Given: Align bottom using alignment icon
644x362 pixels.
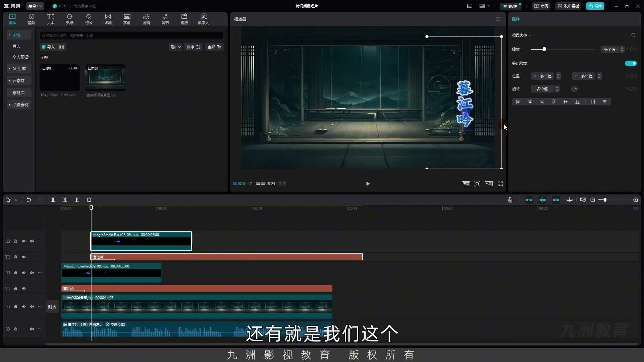Looking at the screenshot, I should (x=577, y=102).
